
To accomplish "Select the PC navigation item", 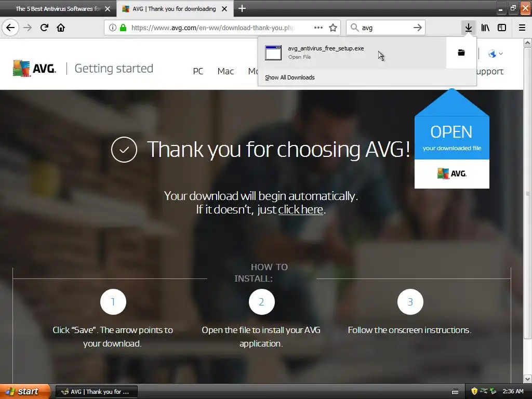I will tap(198, 71).
